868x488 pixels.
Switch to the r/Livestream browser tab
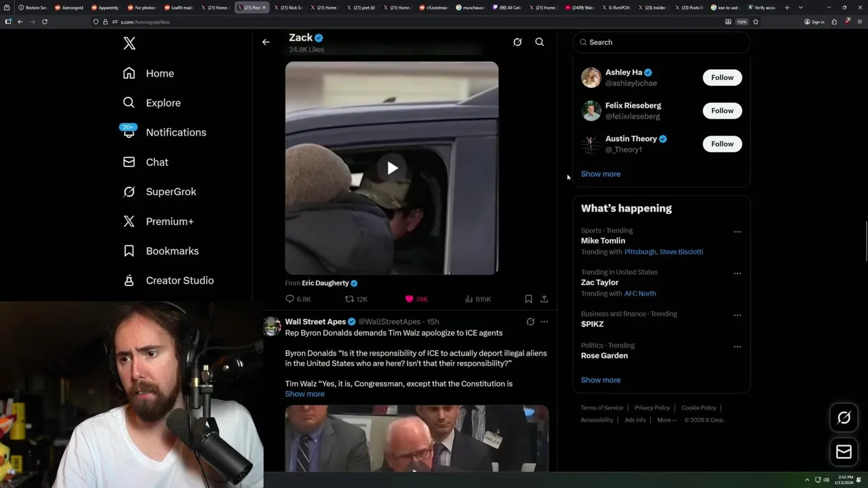434,7
